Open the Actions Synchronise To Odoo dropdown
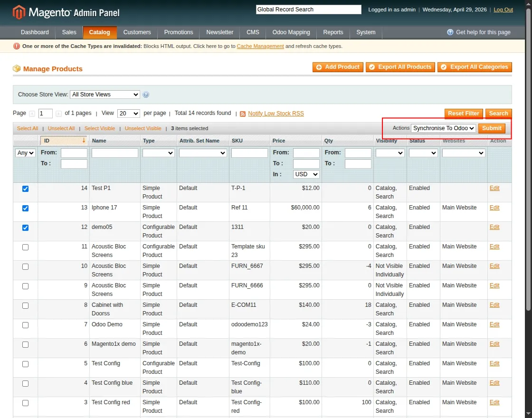 coord(443,128)
